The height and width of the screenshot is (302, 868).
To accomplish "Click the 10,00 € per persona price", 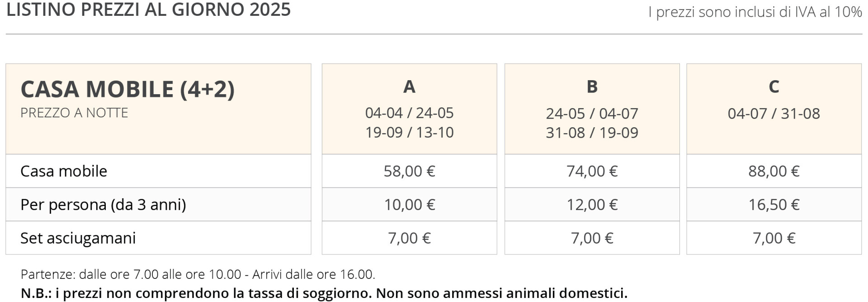I will (x=409, y=205).
